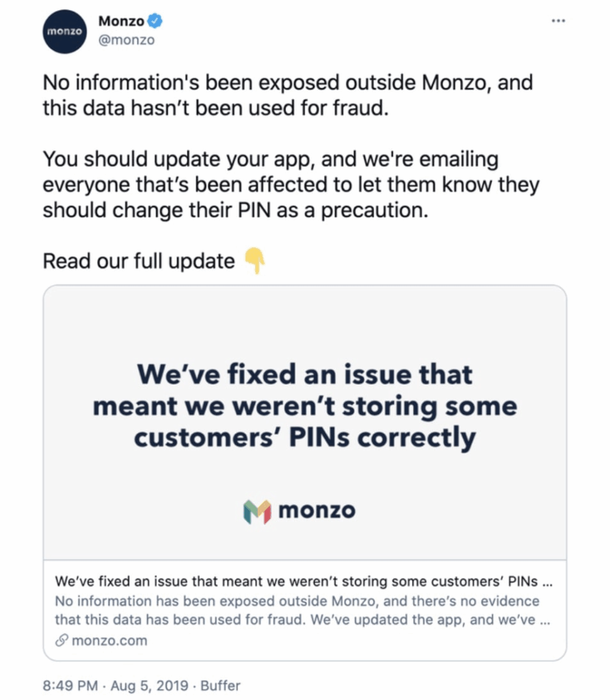Click the blue verified badge
The height and width of the screenshot is (700, 610).
point(155,21)
